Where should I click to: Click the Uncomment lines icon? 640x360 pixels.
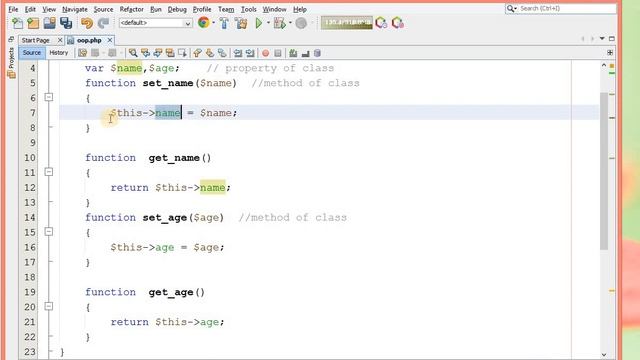[305, 53]
